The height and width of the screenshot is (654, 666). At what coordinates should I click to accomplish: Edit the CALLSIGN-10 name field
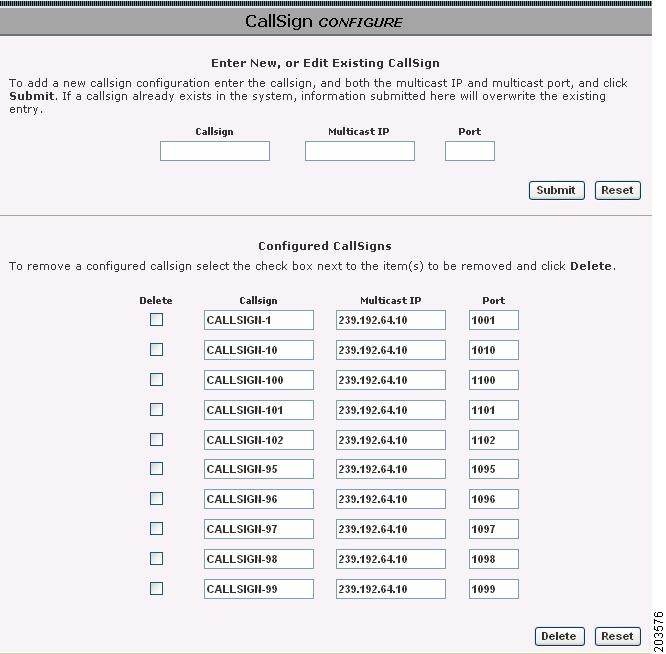pos(259,350)
